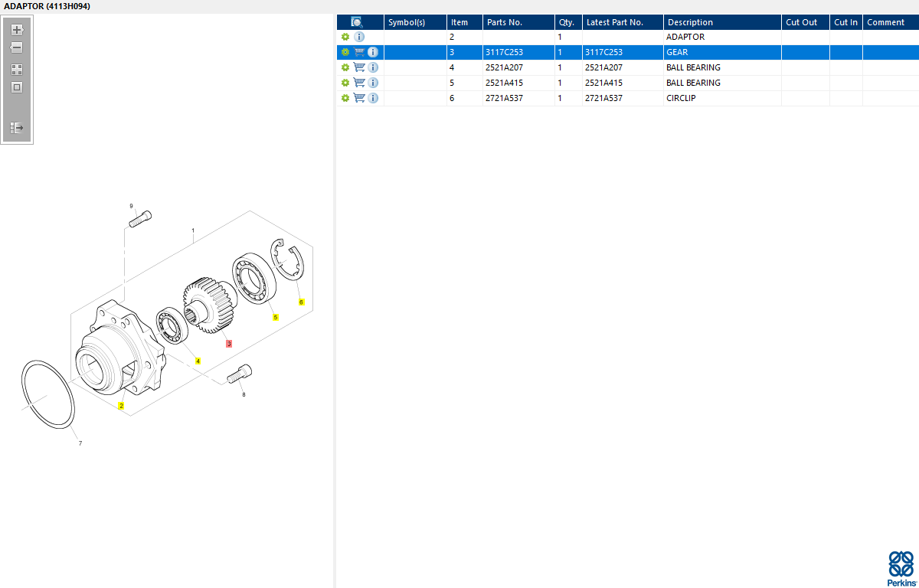919x588 pixels.
Task: Click the list export arrow icon
Action: pos(17,128)
